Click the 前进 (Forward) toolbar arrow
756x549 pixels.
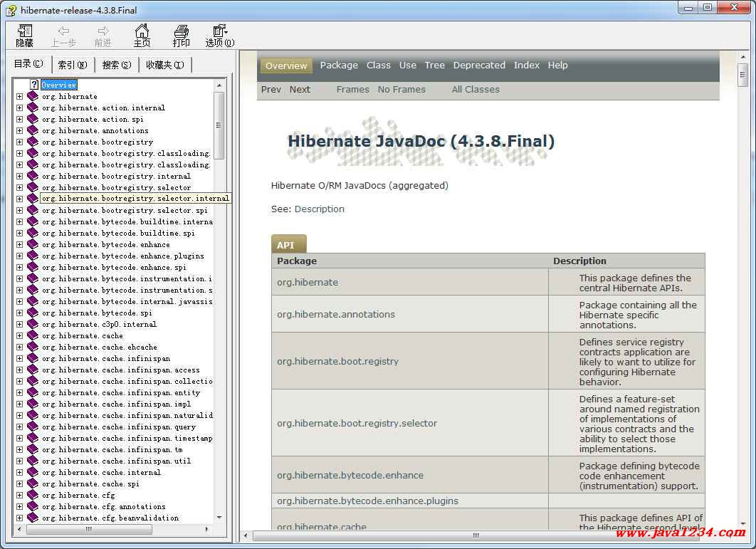[x=103, y=36]
